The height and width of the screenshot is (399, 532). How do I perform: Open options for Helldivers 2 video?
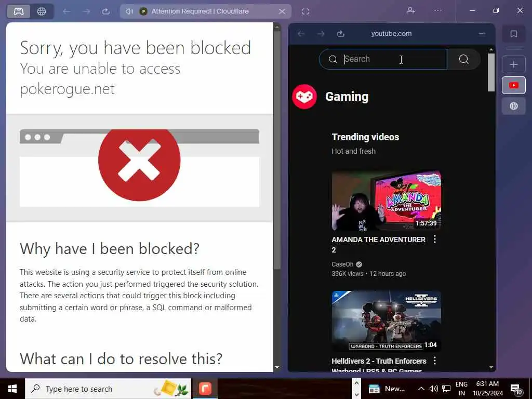(x=435, y=361)
